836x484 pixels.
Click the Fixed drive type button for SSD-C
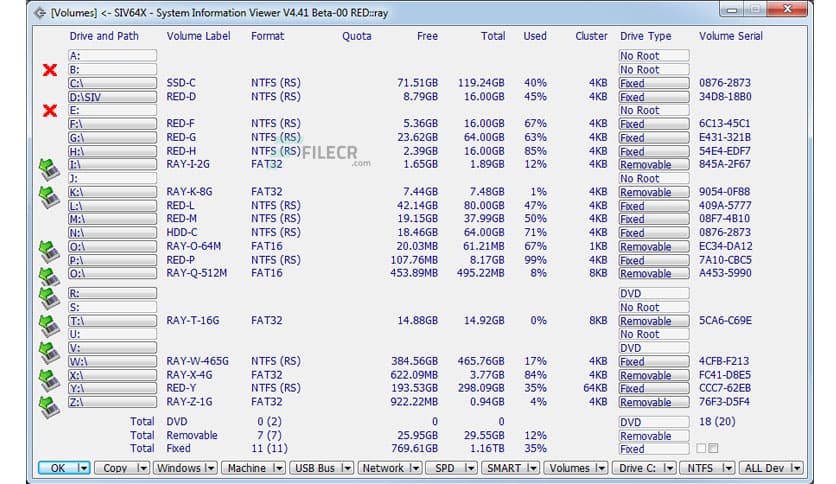coord(654,83)
